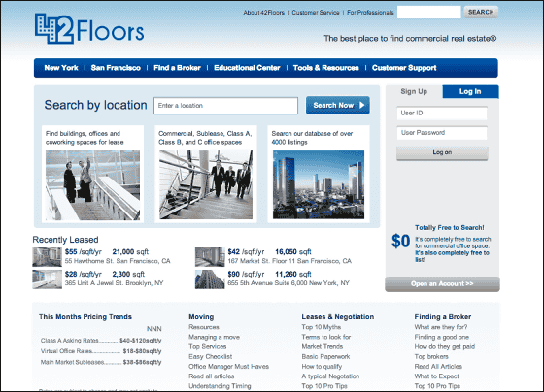Open Office Manager Must Haves link
The image size is (544, 392).
tap(228, 367)
